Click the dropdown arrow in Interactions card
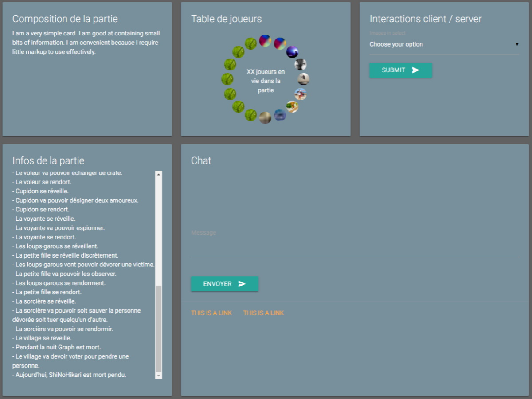The image size is (532, 399). (x=517, y=44)
